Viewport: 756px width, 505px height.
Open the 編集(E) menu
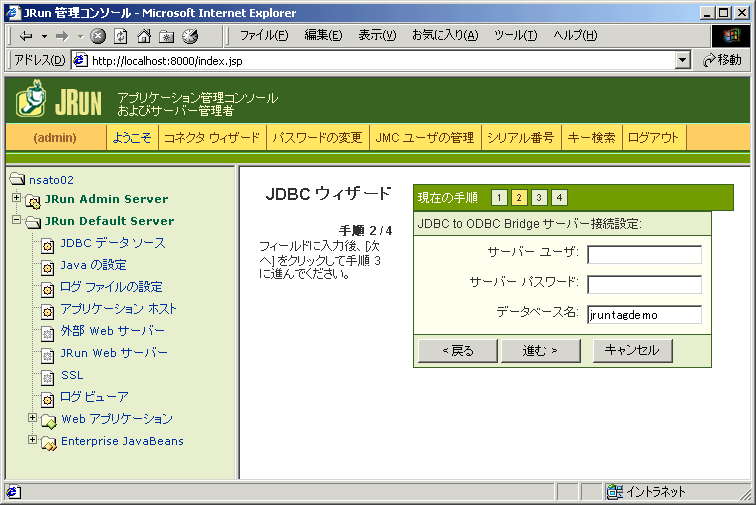pyautogui.click(x=323, y=35)
